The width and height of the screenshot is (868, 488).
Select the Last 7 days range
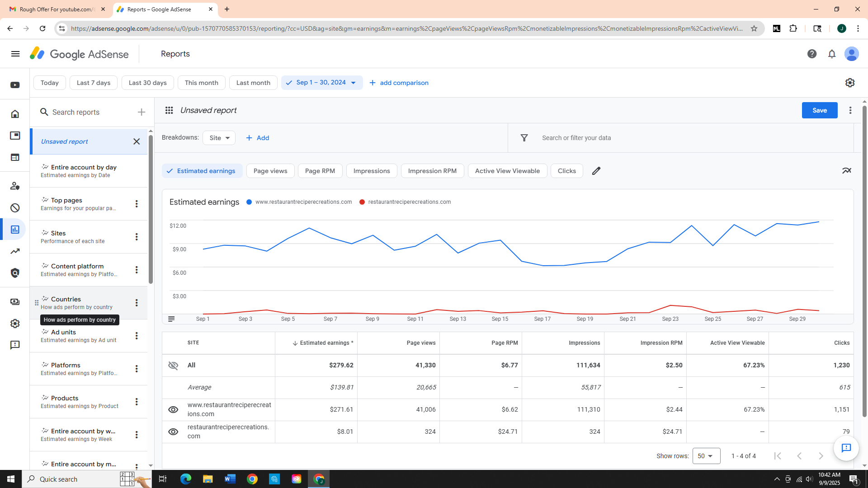(x=94, y=83)
